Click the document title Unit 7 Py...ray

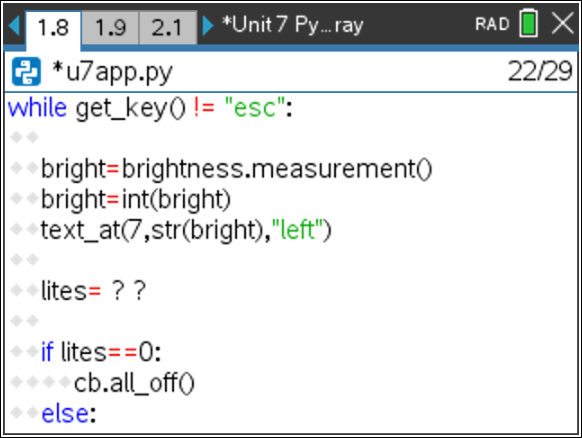tap(292, 25)
